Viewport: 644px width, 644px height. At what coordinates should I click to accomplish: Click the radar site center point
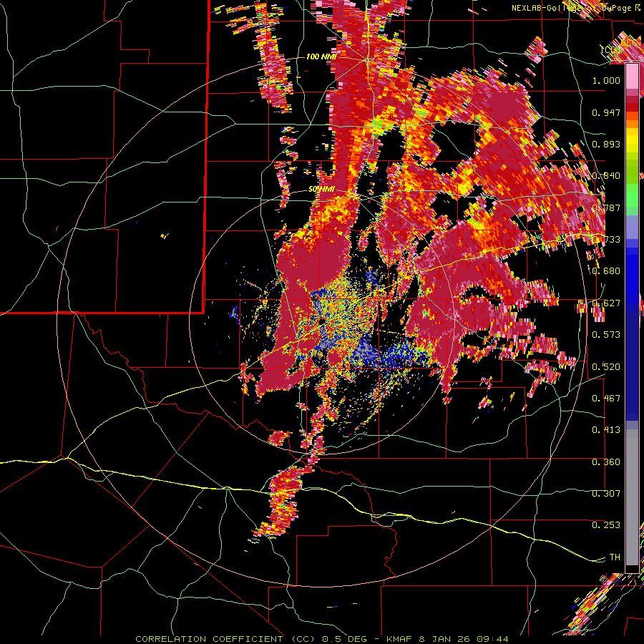pos(321,321)
